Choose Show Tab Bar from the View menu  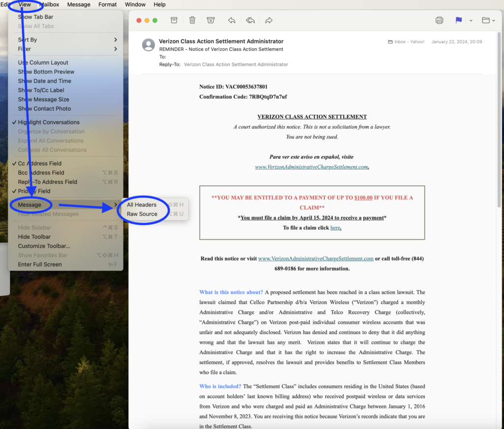tap(65, 17)
